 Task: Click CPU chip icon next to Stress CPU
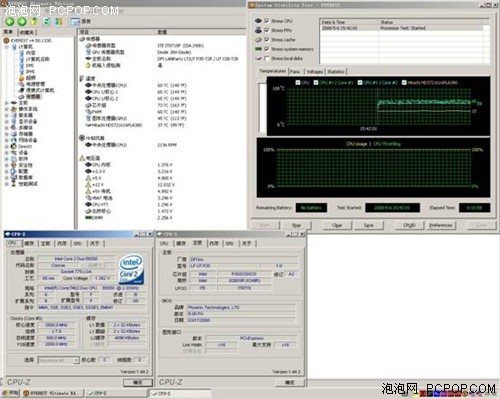(258, 21)
